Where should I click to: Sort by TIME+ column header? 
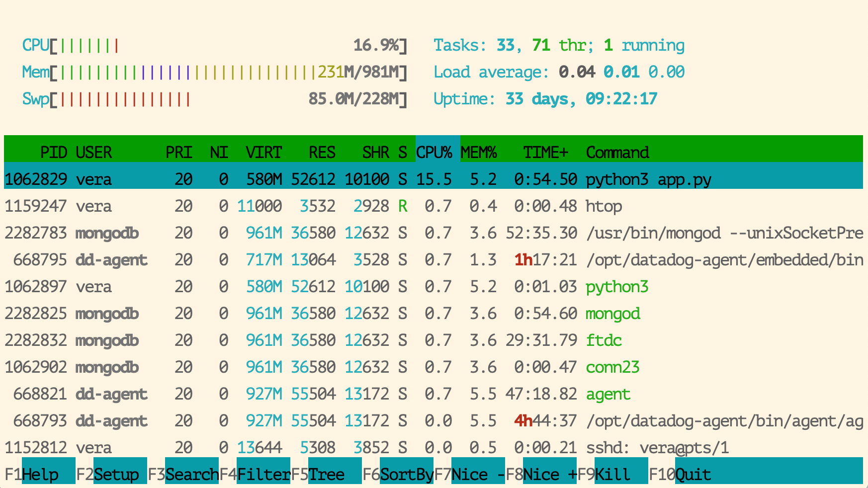point(546,153)
